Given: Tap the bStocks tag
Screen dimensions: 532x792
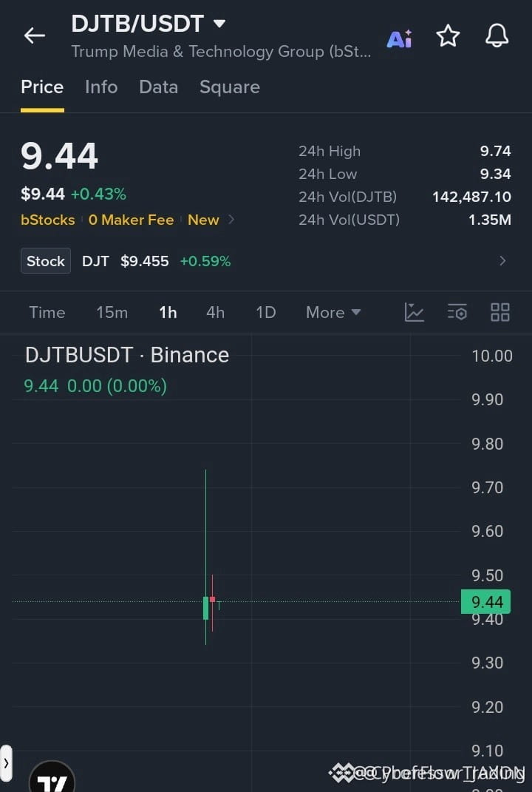Looking at the screenshot, I should click(47, 220).
